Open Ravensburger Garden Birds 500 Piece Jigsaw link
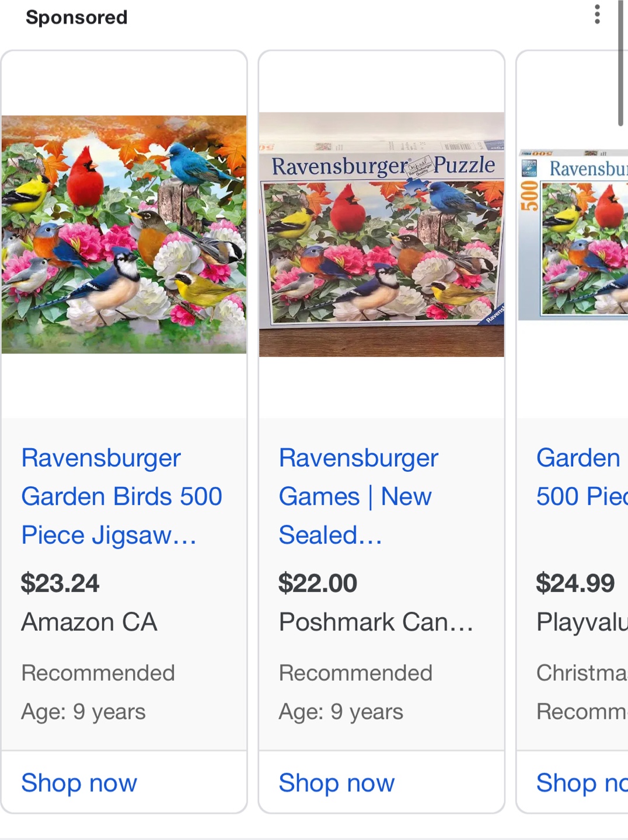 [121, 496]
